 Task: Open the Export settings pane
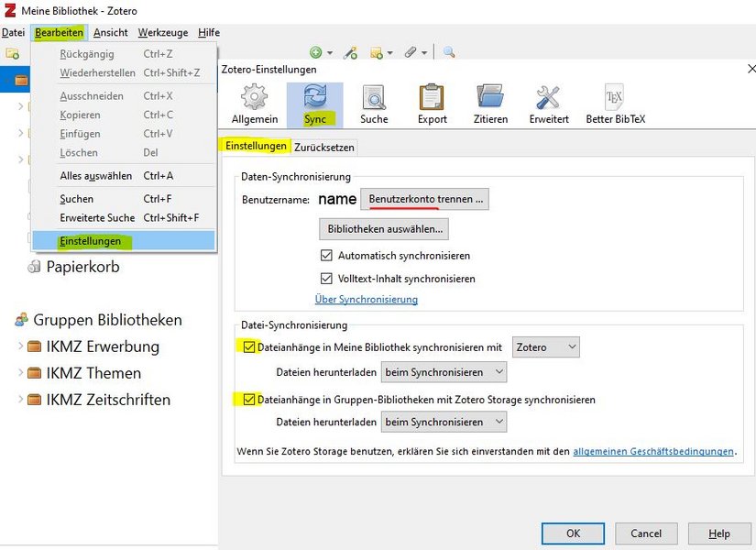pos(432,104)
